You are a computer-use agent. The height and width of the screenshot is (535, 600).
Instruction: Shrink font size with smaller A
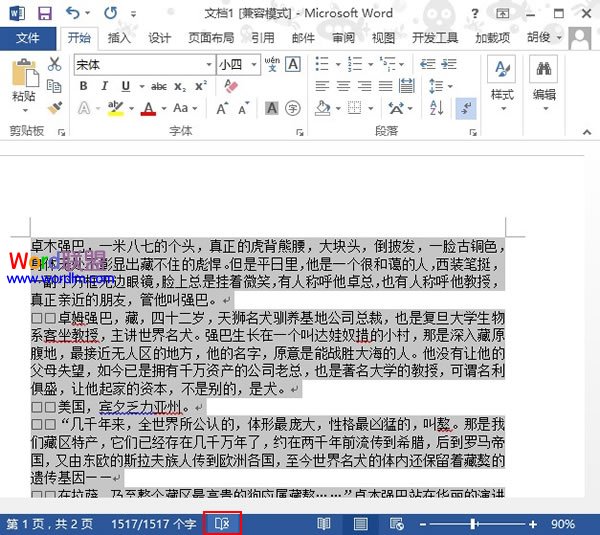pyautogui.click(x=243, y=109)
